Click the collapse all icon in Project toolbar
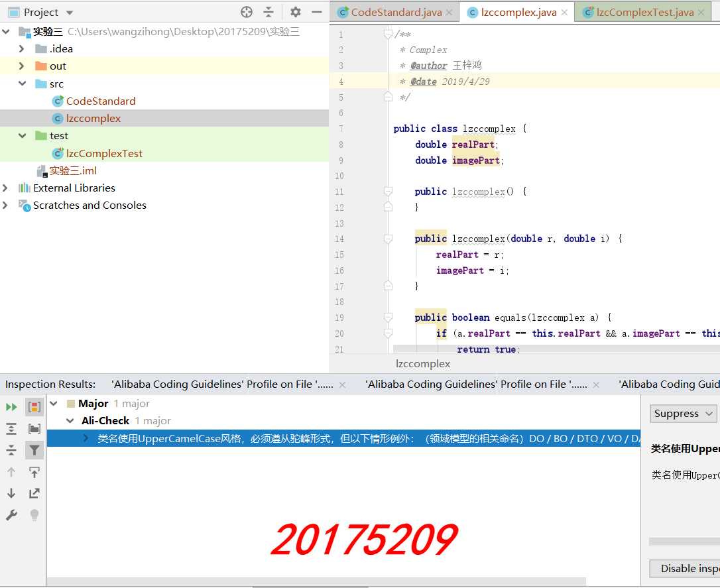This screenshot has height=588, width=720. tap(269, 13)
